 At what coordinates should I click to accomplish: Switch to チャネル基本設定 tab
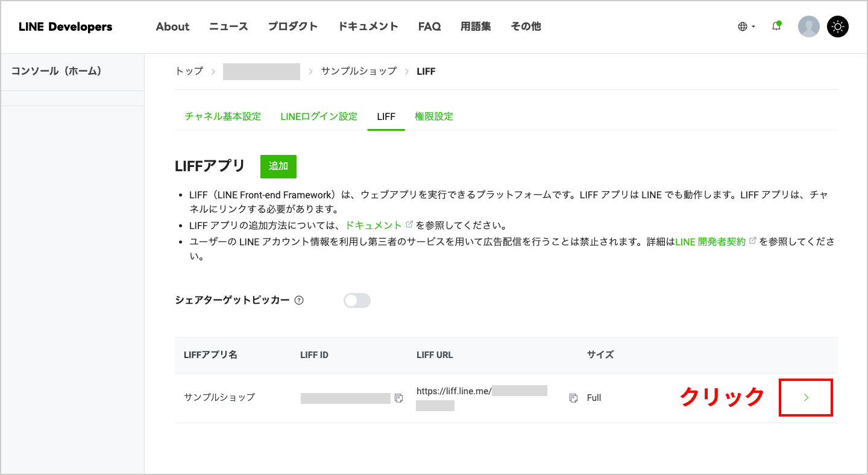point(223,116)
